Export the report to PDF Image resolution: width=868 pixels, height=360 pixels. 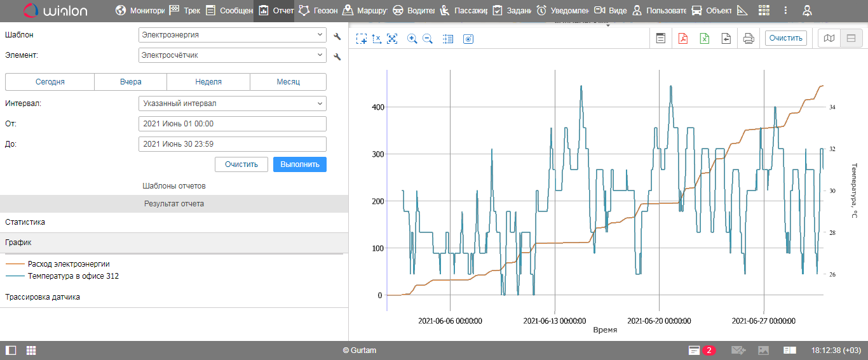click(x=683, y=39)
